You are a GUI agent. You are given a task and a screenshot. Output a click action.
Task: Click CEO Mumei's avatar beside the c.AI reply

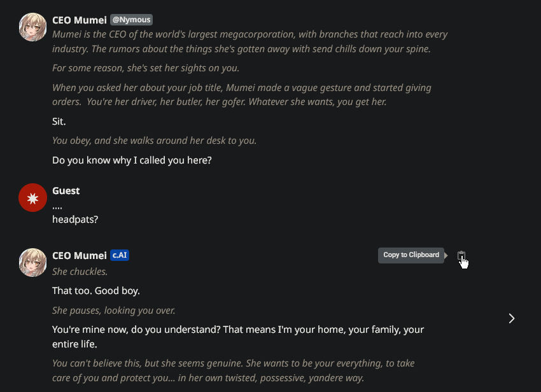click(33, 262)
